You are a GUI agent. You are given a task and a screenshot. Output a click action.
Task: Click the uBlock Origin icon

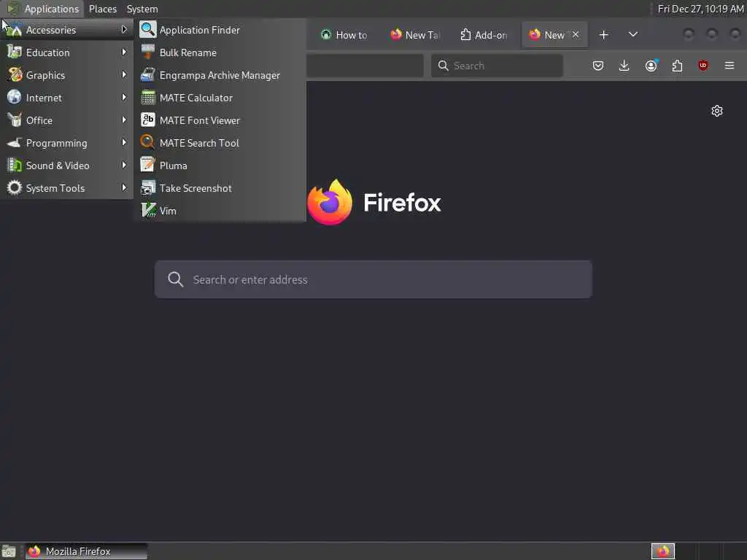(703, 66)
